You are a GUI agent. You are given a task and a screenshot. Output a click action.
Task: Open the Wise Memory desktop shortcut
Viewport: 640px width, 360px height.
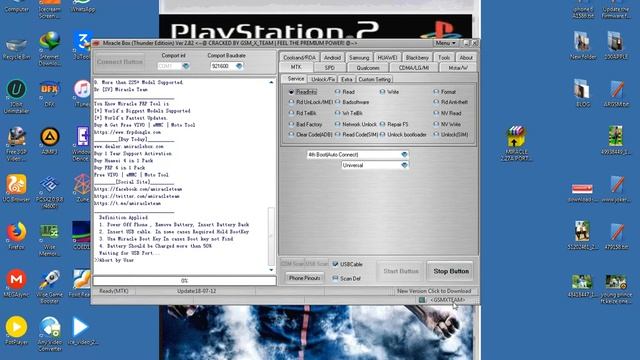pos(50,239)
